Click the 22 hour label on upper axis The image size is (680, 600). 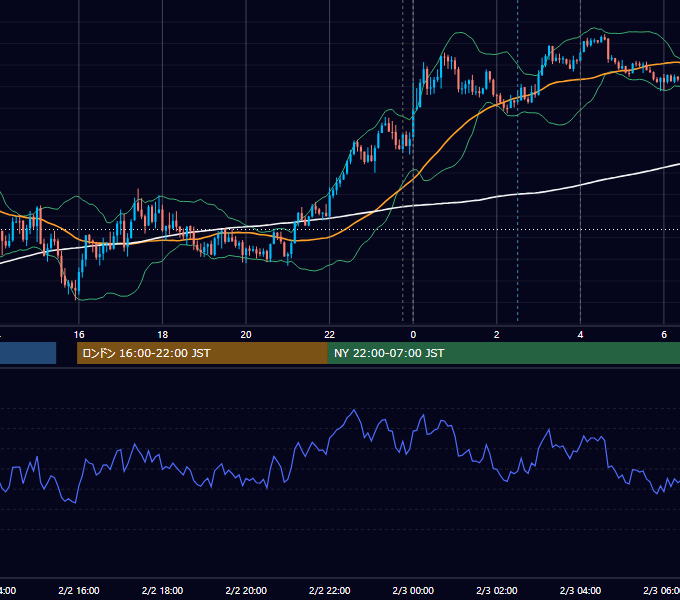click(330, 335)
